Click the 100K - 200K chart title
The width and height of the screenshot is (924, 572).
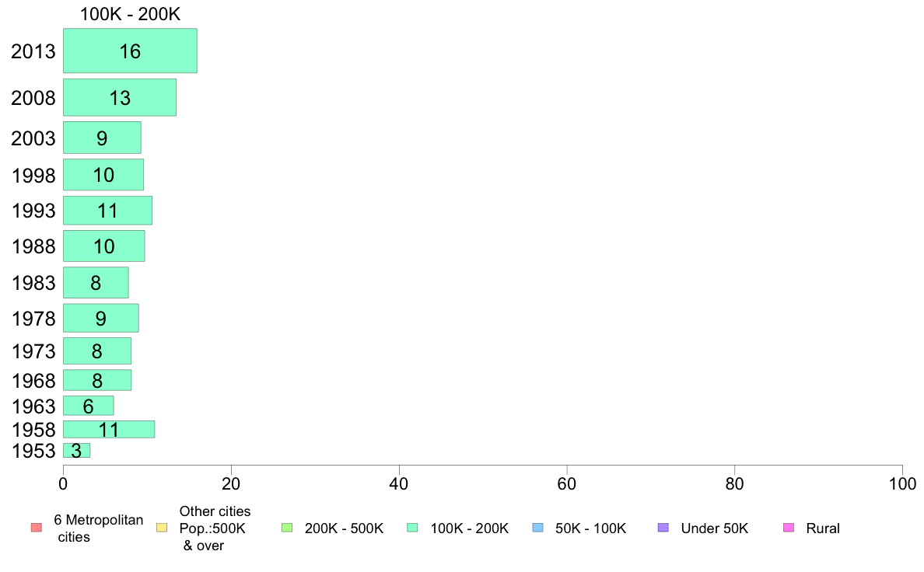click(x=130, y=14)
